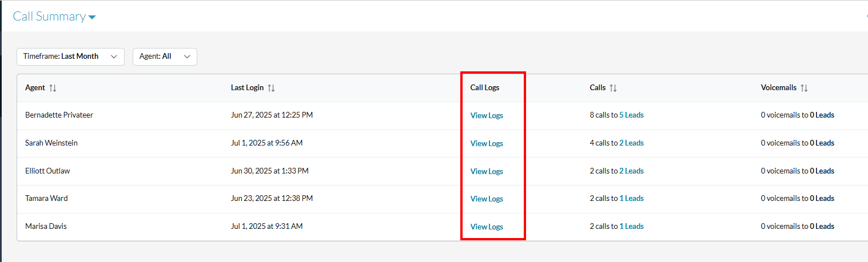868x262 pixels.
Task: Open 2 Leads link for Sarah Weinstein
Action: point(631,143)
